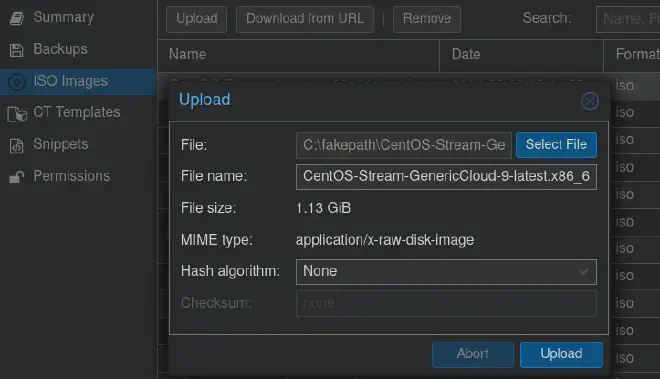
Task: Click the 1.13 GiB file size value
Action: [x=323, y=208]
